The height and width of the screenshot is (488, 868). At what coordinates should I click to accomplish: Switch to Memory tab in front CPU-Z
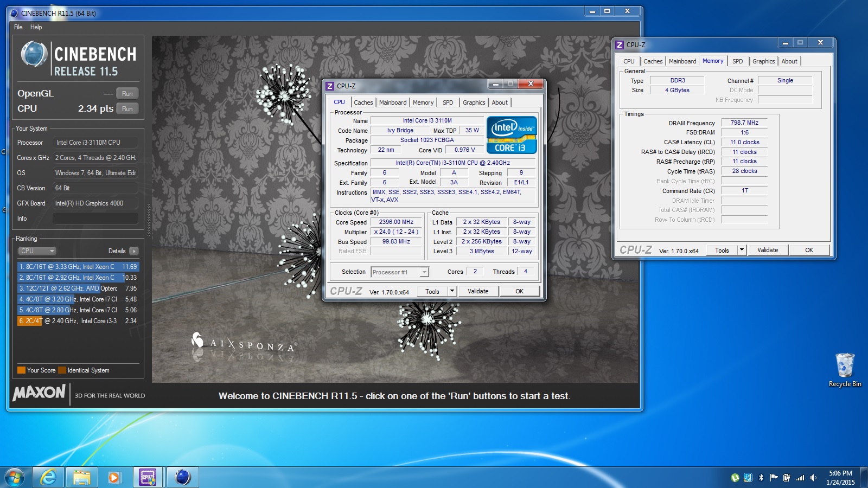click(423, 102)
